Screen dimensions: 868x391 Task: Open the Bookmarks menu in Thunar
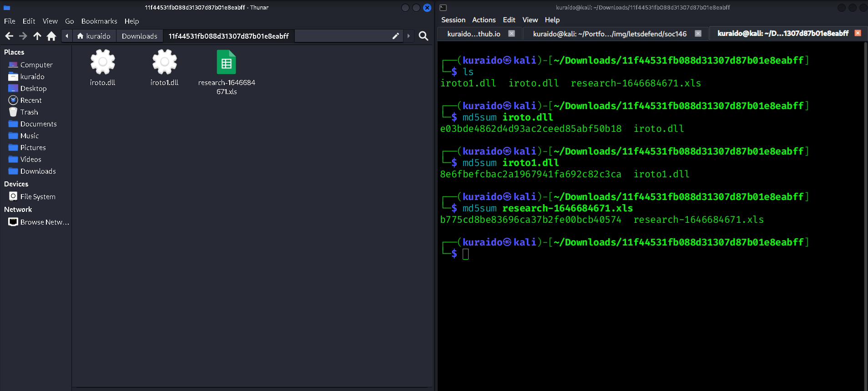click(x=99, y=21)
